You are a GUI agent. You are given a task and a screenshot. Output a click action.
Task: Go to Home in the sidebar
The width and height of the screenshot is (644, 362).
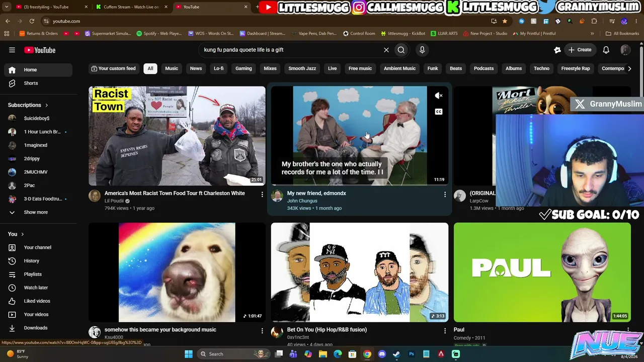point(39,70)
